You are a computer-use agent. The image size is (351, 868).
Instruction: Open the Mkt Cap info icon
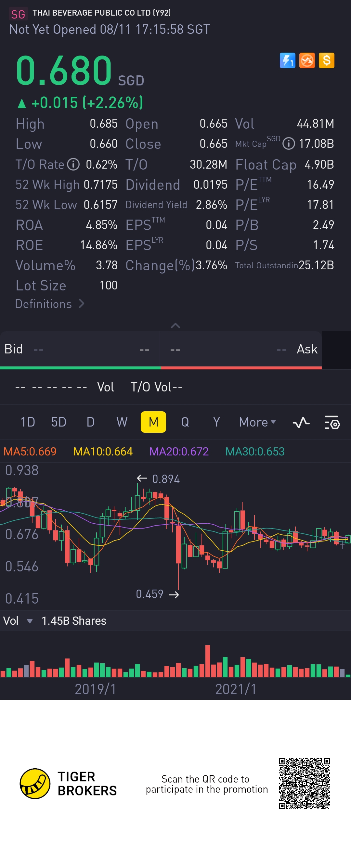(289, 144)
